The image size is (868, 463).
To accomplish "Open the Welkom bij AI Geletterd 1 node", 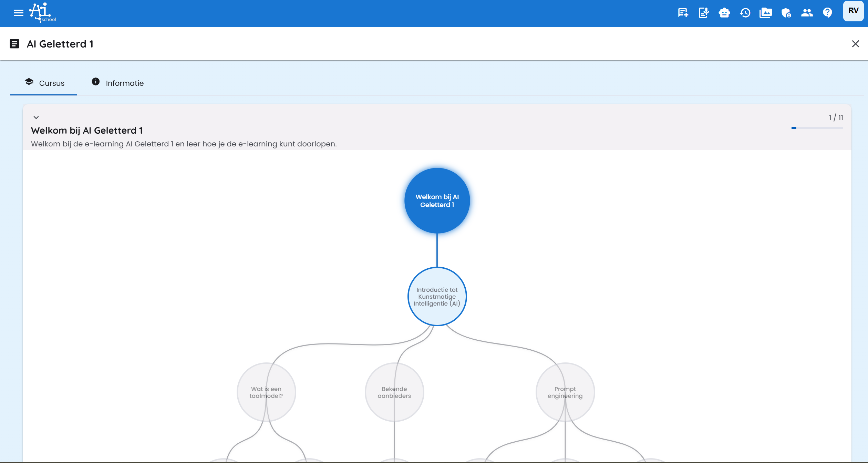I will [437, 201].
